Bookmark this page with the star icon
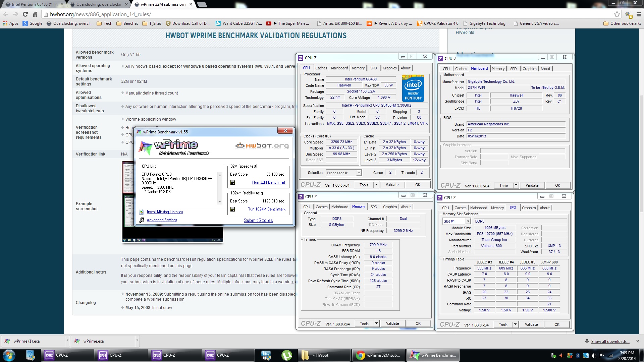 point(617,14)
